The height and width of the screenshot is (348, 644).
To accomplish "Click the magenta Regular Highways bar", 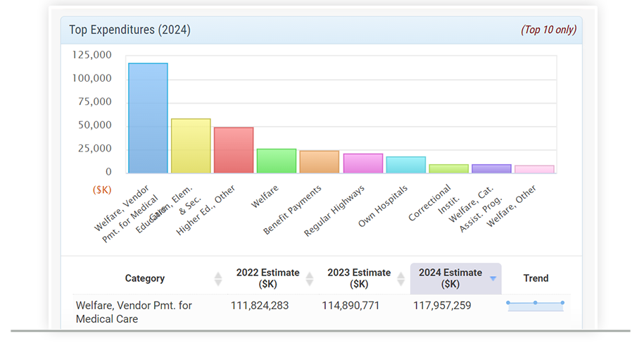I will (x=363, y=163).
